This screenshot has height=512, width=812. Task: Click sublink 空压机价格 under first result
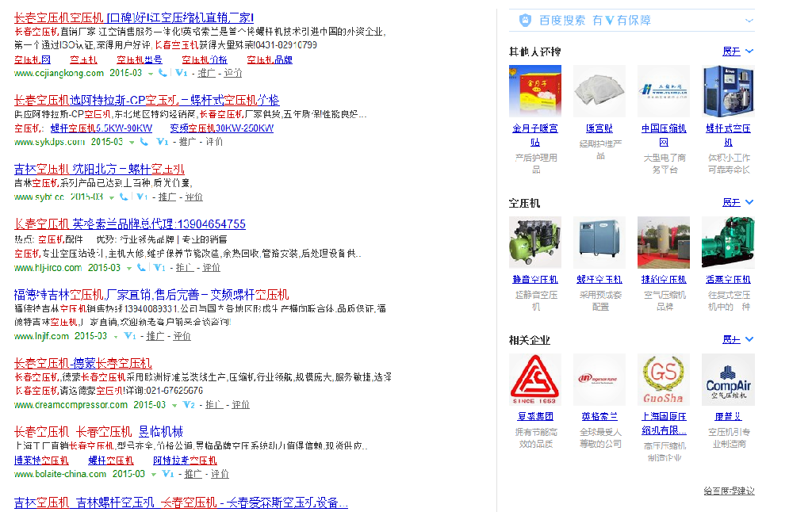(205, 59)
